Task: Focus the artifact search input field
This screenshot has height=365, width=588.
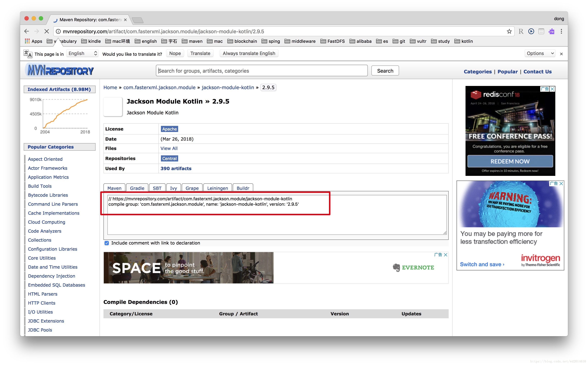Action: click(x=261, y=71)
